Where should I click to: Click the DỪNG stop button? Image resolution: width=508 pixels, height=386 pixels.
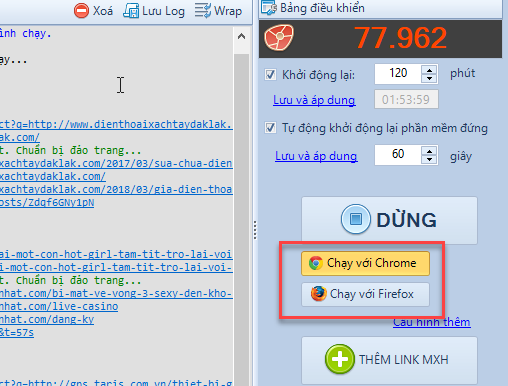[389, 220]
